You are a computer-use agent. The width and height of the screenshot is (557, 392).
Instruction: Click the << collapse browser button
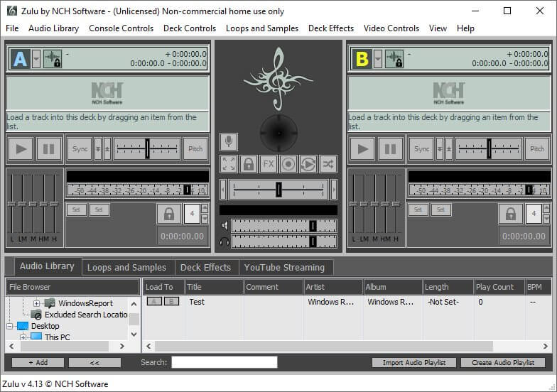pos(94,362)
